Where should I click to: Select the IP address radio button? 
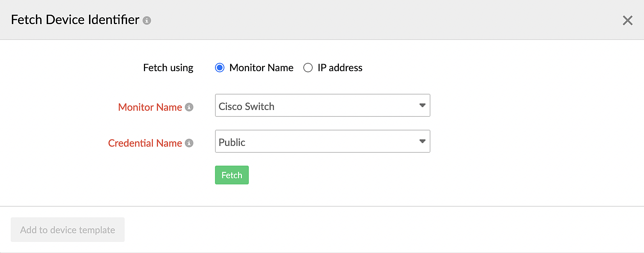coord(308,68)
